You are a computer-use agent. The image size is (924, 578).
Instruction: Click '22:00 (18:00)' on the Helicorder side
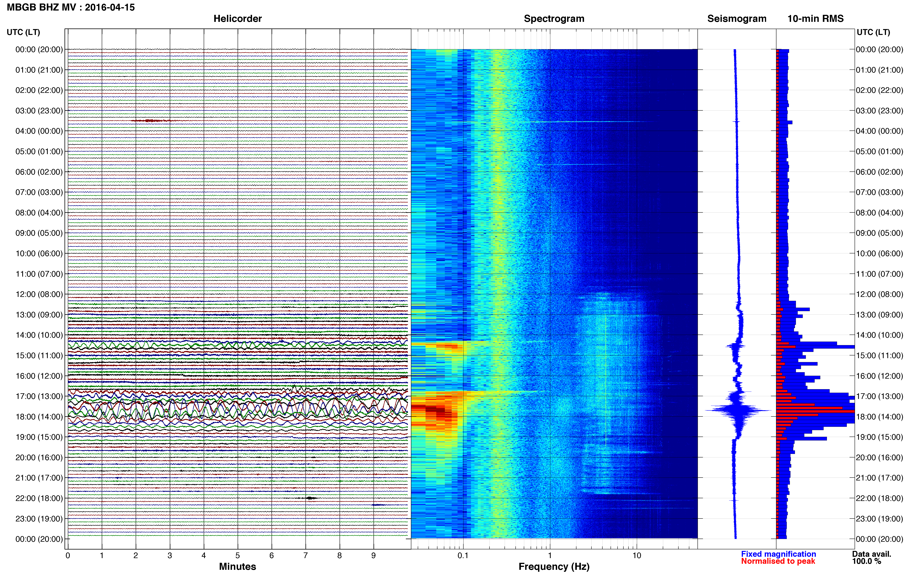(x=39, y=498)
